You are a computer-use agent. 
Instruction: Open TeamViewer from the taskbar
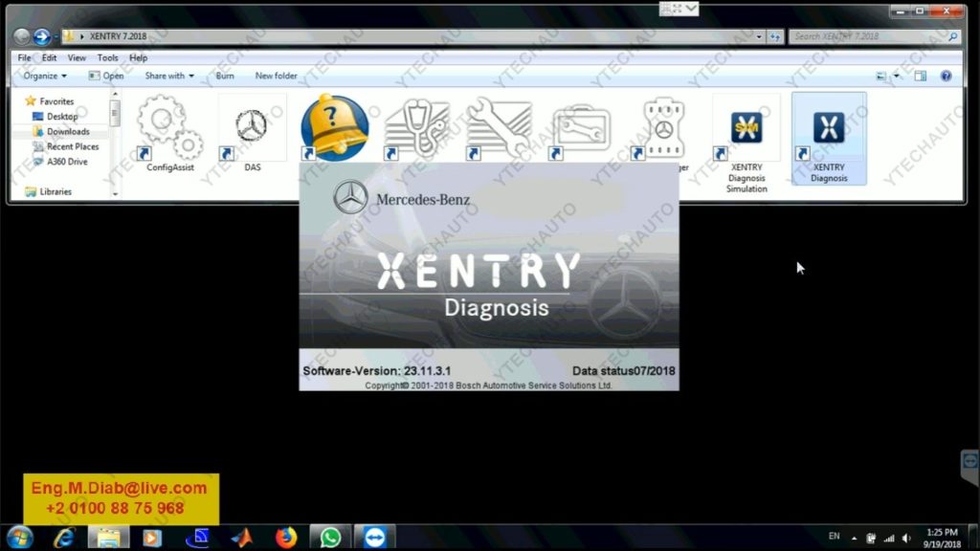(374, 537)
